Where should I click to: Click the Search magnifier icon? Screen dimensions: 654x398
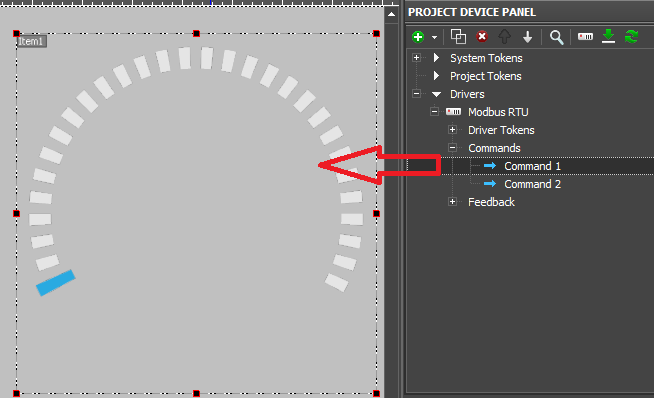(x=556, y=37)
